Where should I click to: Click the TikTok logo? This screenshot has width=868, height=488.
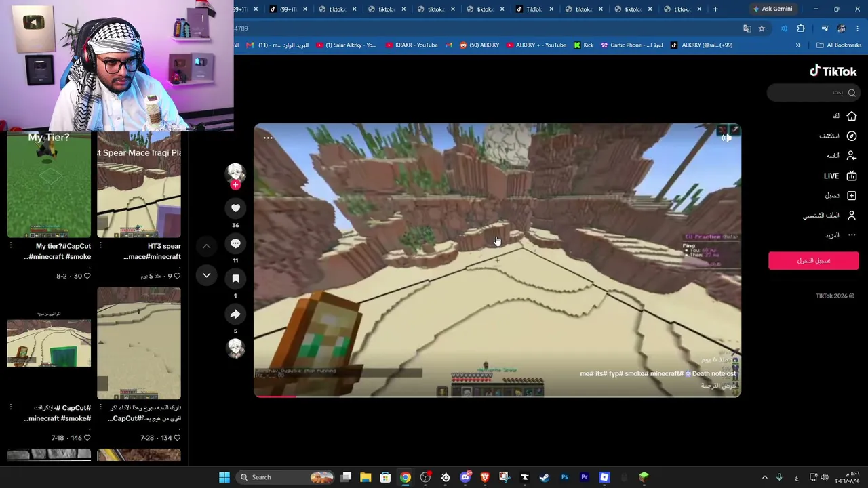833,70
